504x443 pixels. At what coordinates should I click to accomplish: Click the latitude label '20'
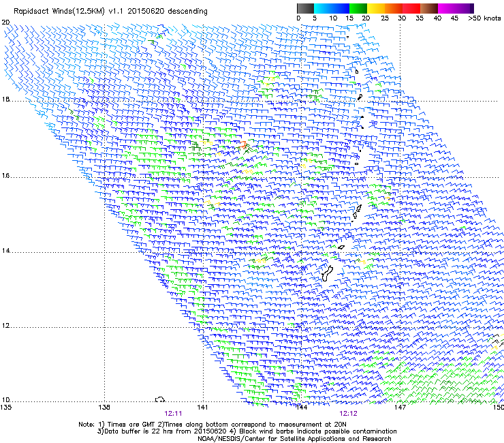point(5,22)
